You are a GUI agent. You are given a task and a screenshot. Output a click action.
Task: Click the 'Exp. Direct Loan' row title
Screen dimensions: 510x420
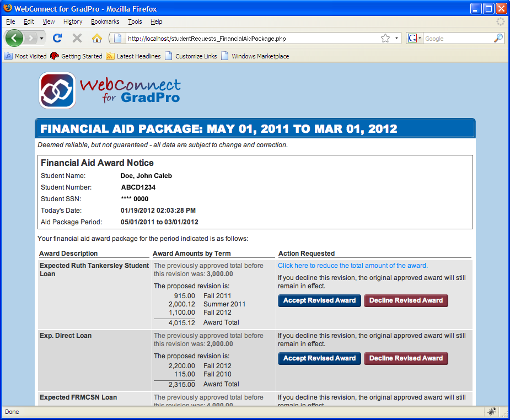tap(66, 336)
